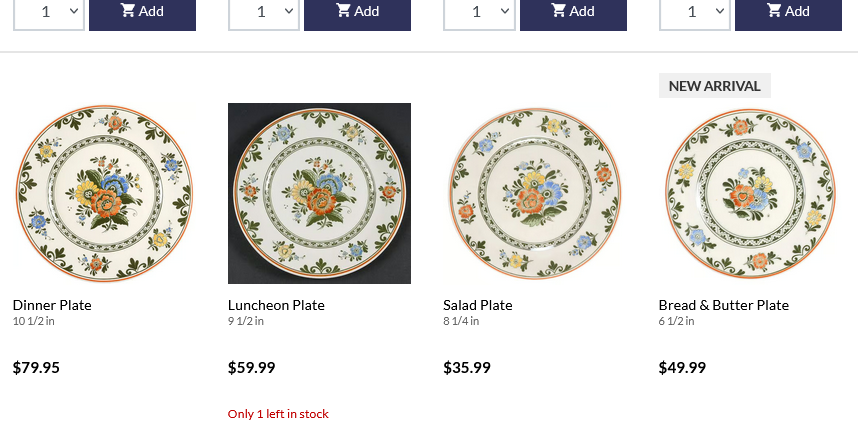Click the Luncheon Plate photo with dark background
Screen dimensions: 864x426
coord(319,193)
